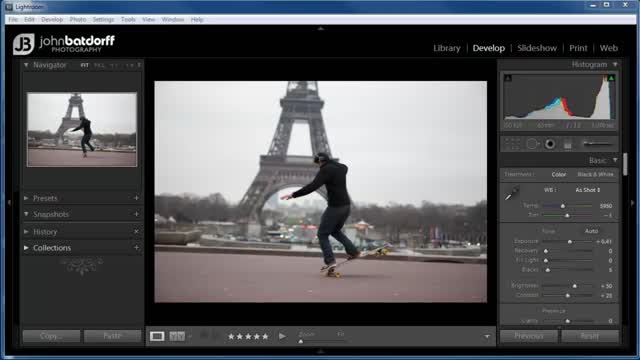
Task: Open the Photo menu
Action: click(78, 20)
